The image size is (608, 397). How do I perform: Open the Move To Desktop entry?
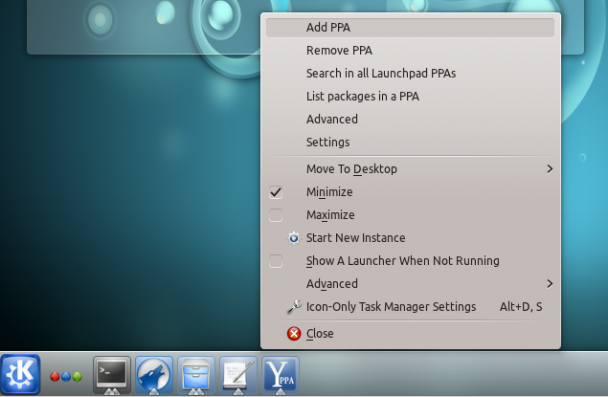click(x=410, y=169)
